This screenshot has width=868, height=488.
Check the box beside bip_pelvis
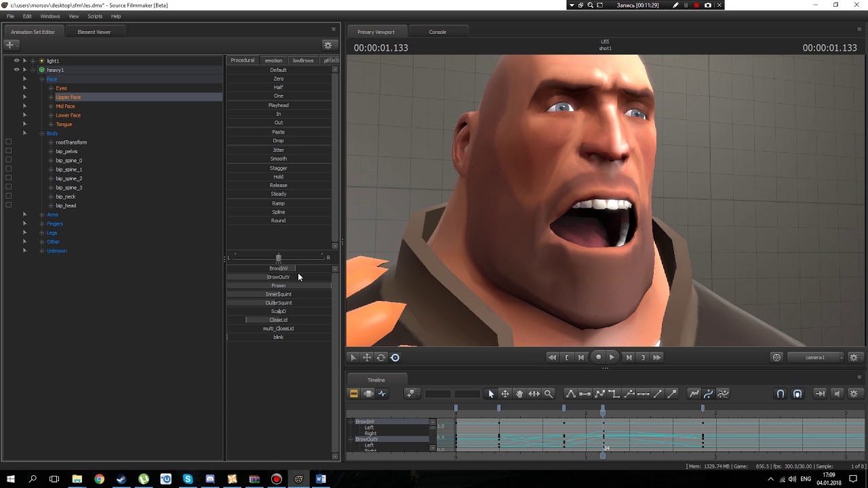point(8,151)
